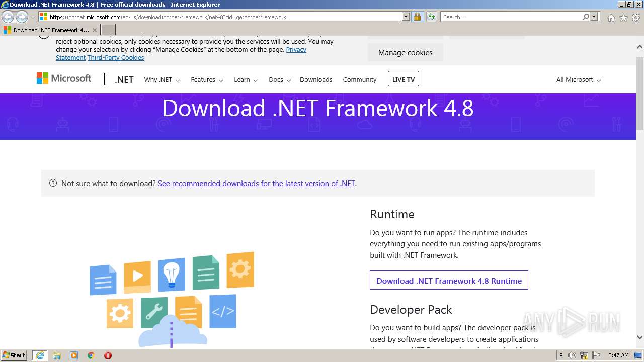
Task: Click the search magnifier icon
Action: click(x=586, y=17)
